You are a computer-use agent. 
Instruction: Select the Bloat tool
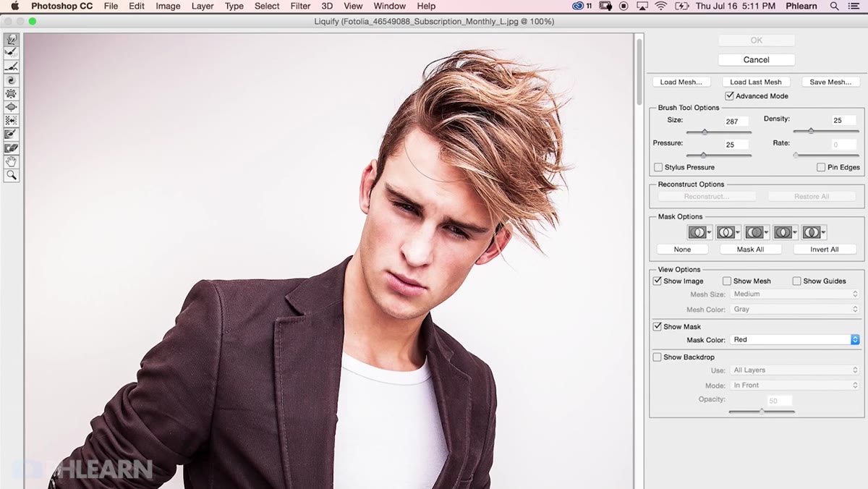coord(12,107)
